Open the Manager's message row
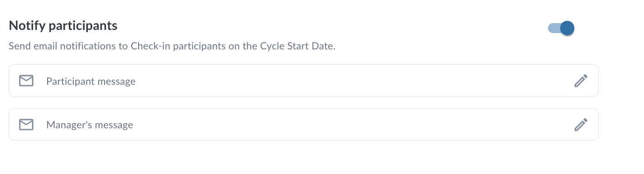Image resolution: width=644 pixels, height=174 pixels. (x=303, y=124)
